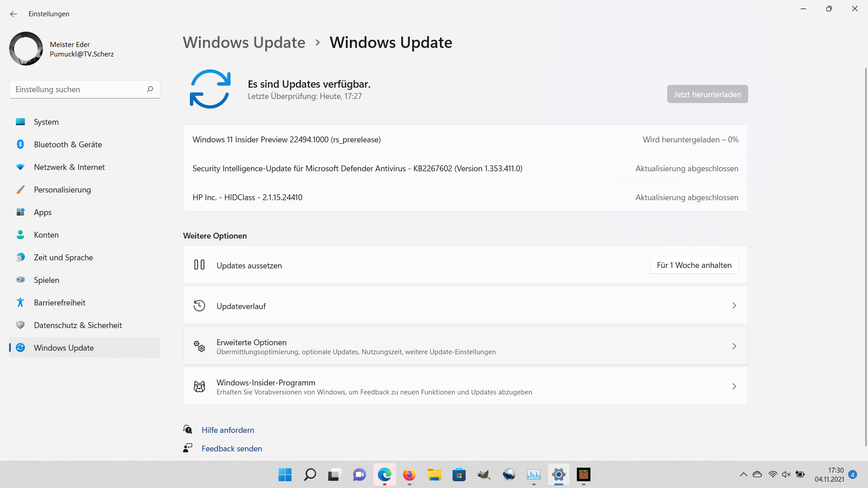The width and height of the screenshot is (868, 488).
Task: Open Microsoft Edge from the taskbar
Action: (x=385, y=475)
